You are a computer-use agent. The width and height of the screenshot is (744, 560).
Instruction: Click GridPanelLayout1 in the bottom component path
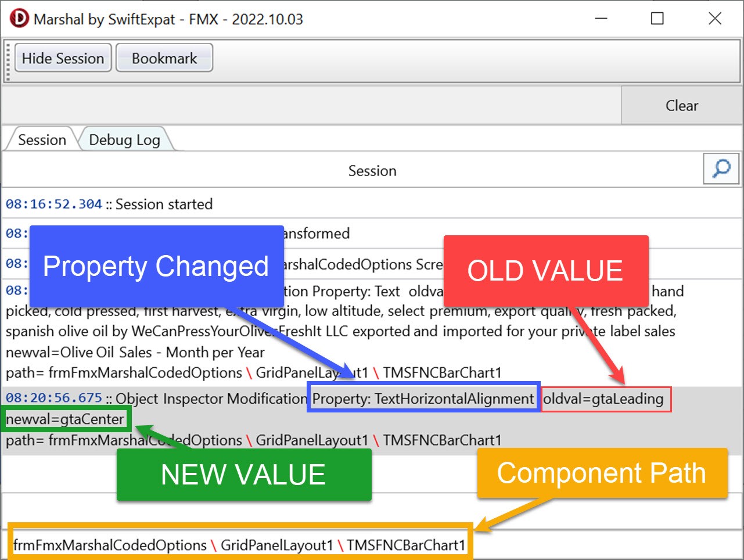click(x=276, y=545)
